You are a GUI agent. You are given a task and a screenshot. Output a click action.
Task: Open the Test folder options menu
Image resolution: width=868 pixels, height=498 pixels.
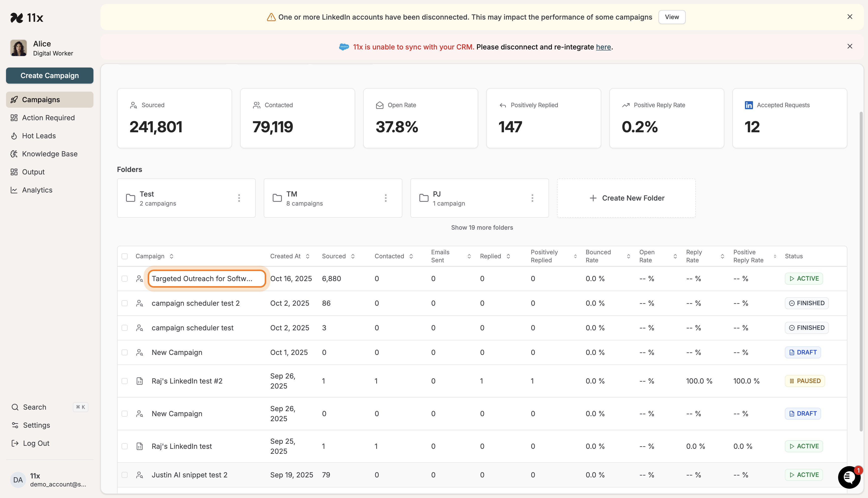point(239,198)
